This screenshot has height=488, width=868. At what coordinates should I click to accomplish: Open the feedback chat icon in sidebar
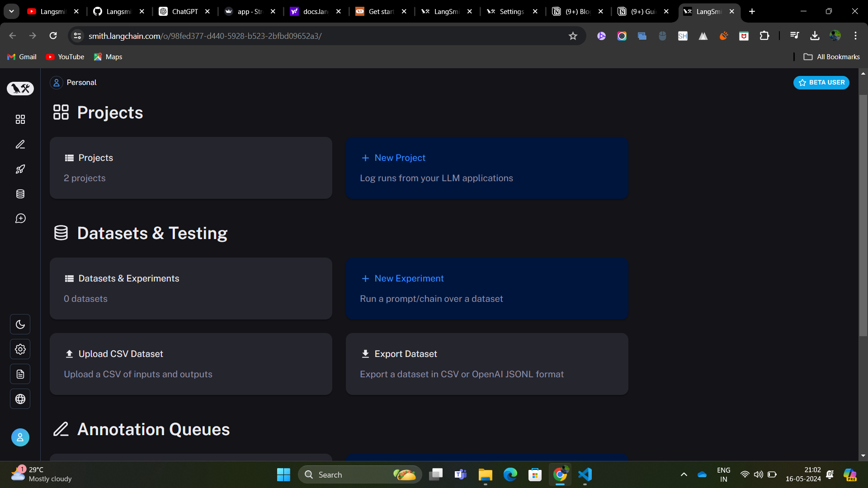(x=20, y=219)
